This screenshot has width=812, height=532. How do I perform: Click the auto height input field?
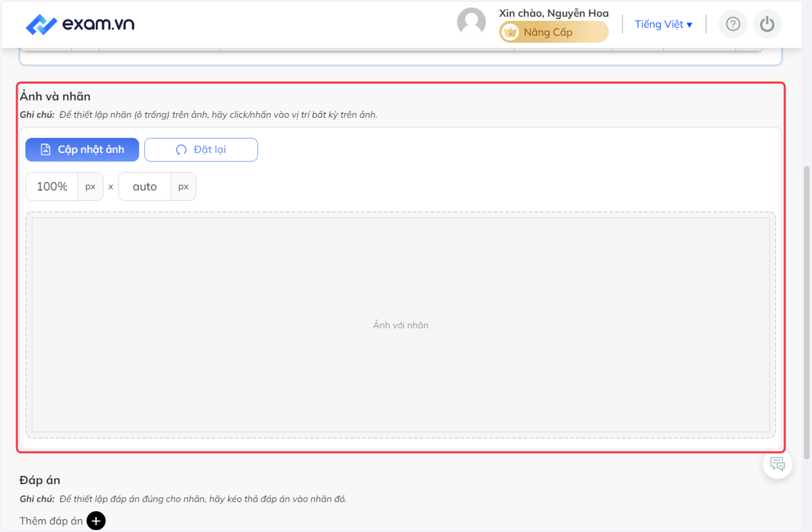145,186
